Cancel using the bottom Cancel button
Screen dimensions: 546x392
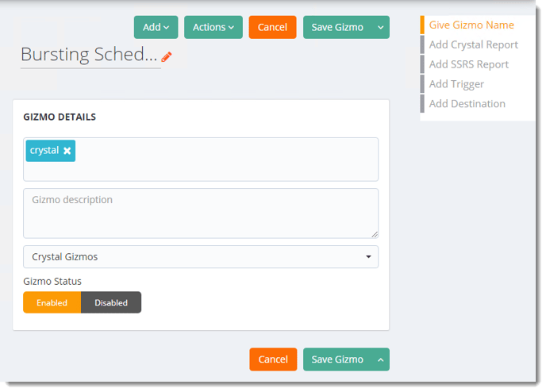pos(273,359)
